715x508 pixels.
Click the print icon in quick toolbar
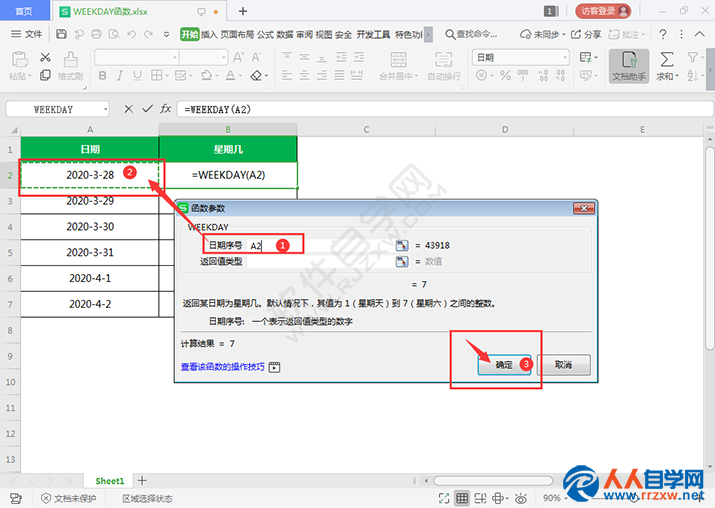pyautogui.click(x=96, y=34)
